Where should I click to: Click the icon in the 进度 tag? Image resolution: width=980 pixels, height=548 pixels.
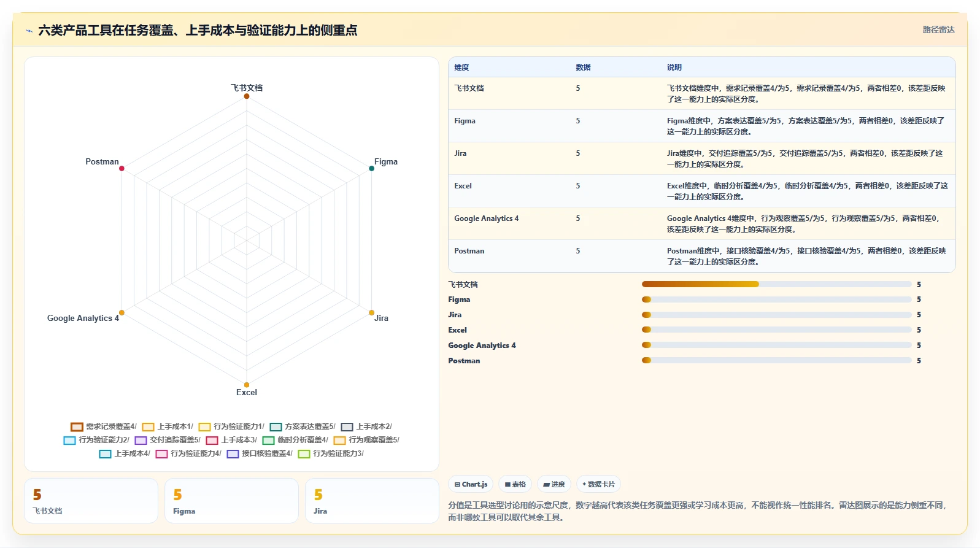(x=546, y=484)
